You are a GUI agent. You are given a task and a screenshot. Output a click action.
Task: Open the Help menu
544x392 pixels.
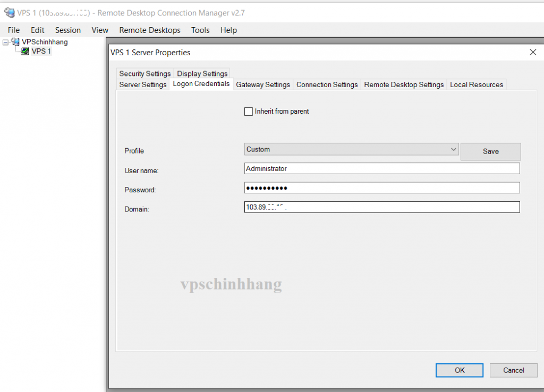click(x=228, y=30)
